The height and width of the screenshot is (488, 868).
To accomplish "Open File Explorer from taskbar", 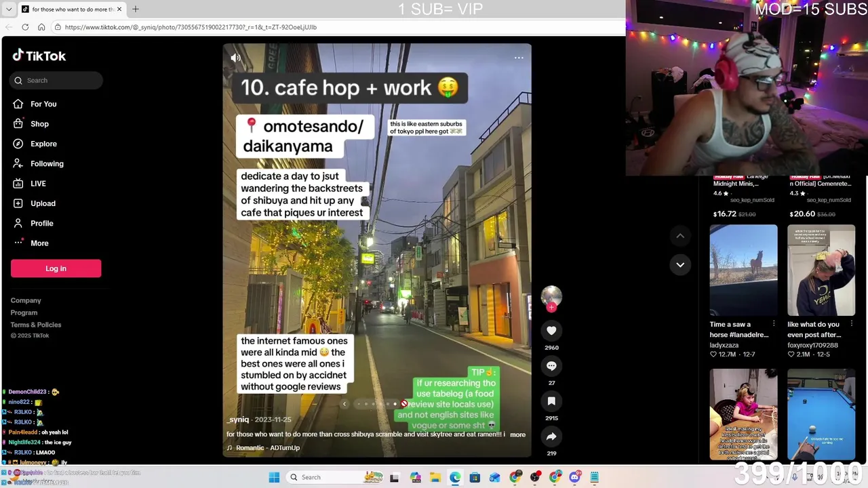I will 435,477.
